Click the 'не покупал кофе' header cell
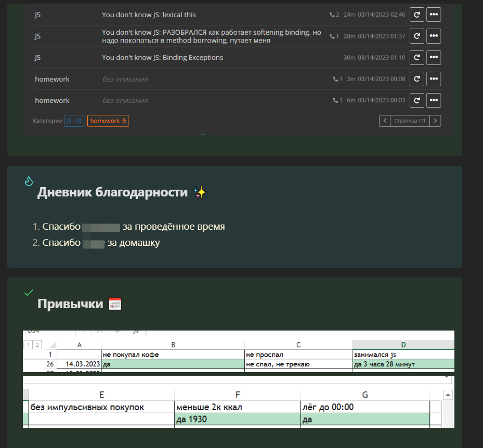483x448 pixels. [173, 354]
